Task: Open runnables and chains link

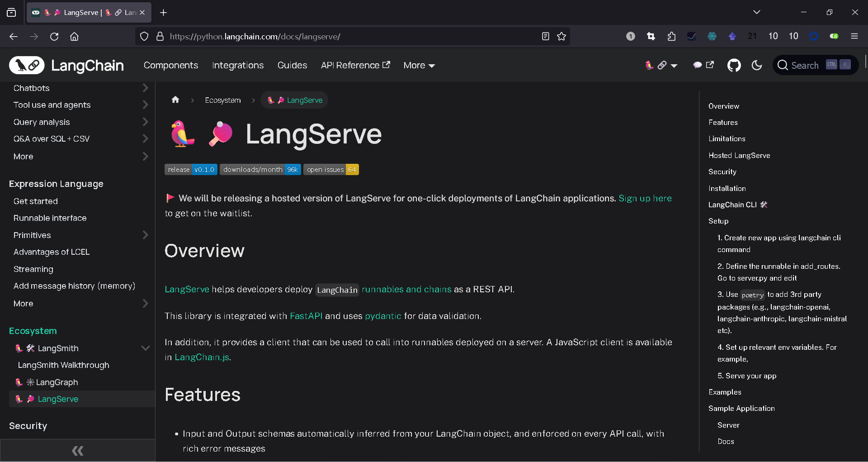Action: 406,290
